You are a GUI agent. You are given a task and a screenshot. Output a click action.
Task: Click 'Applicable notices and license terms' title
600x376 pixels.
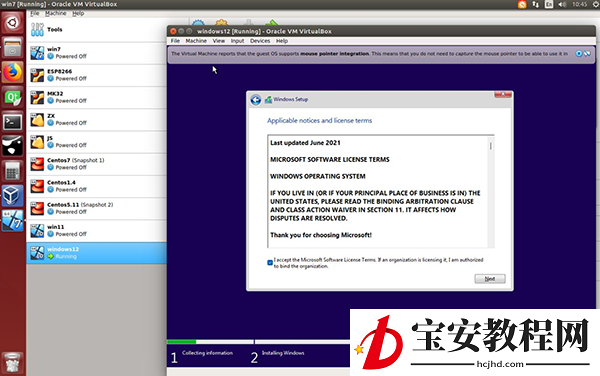[320, 120]
